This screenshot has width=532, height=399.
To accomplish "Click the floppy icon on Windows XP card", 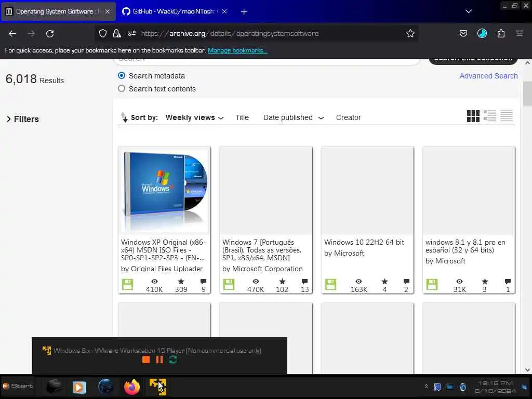I will pyautogui.click(x=128, y=284).
